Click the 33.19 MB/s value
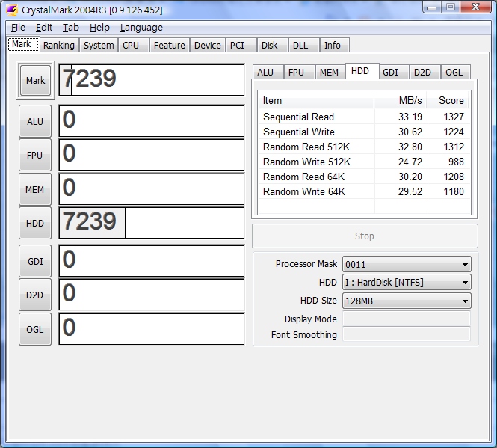Image resolution: width=497 pixels, height=448 pixels. click(x=410, y=117)
